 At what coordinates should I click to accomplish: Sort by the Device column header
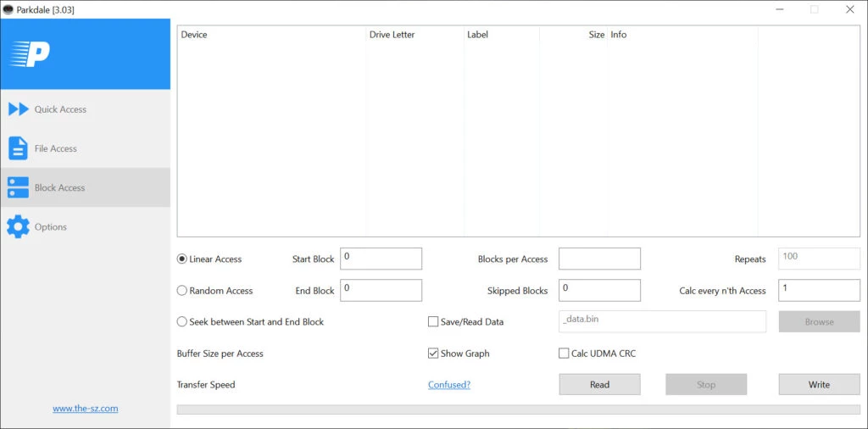[194, 35]
